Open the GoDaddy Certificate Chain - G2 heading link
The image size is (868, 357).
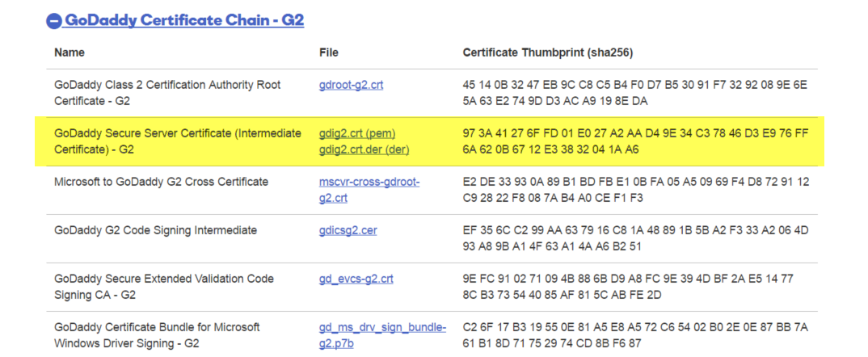(184, 20)
